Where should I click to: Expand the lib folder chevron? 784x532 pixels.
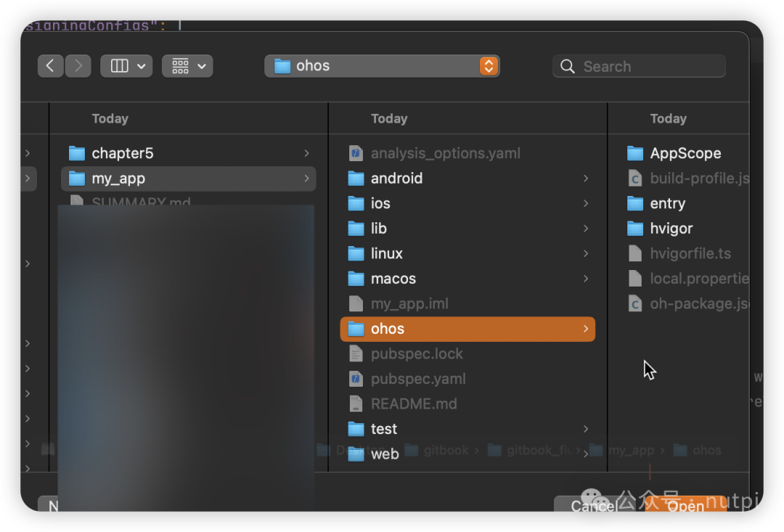[586, 228]
